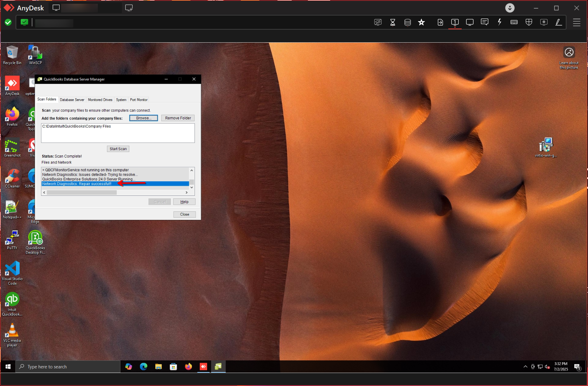
Task: Click the shield Permissions icon
Action: pos(529,22)
